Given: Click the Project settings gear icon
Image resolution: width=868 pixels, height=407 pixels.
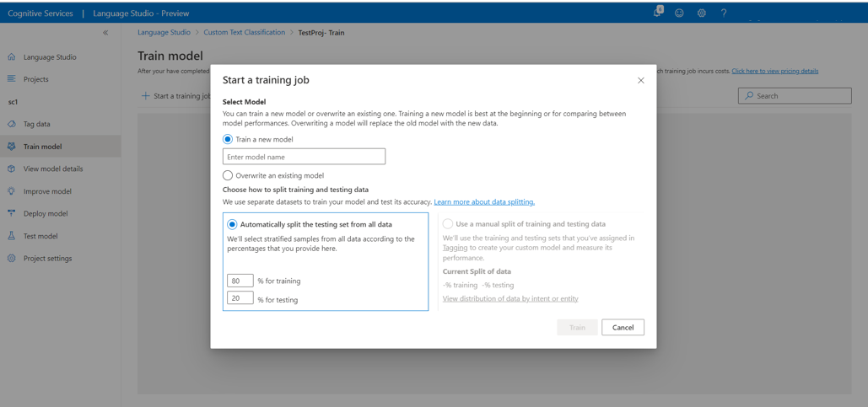Looking at the screenshot, I should coord(12,258).
